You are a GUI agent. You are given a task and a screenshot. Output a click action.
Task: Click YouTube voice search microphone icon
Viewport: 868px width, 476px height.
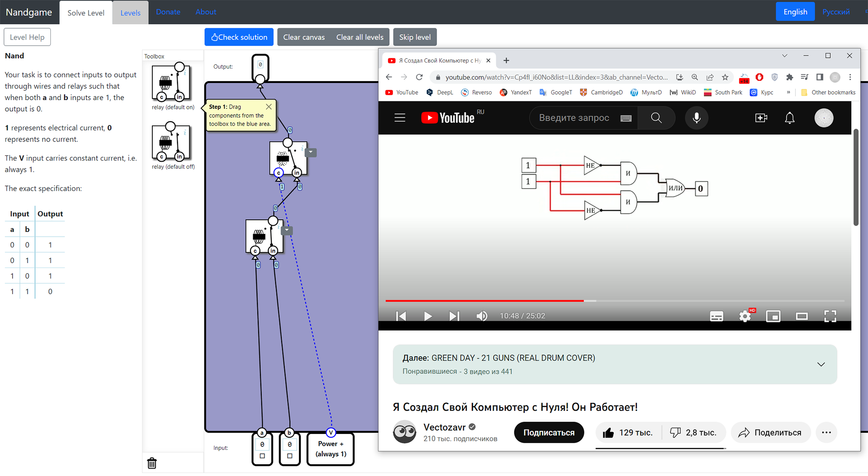[x=697, y=118]
